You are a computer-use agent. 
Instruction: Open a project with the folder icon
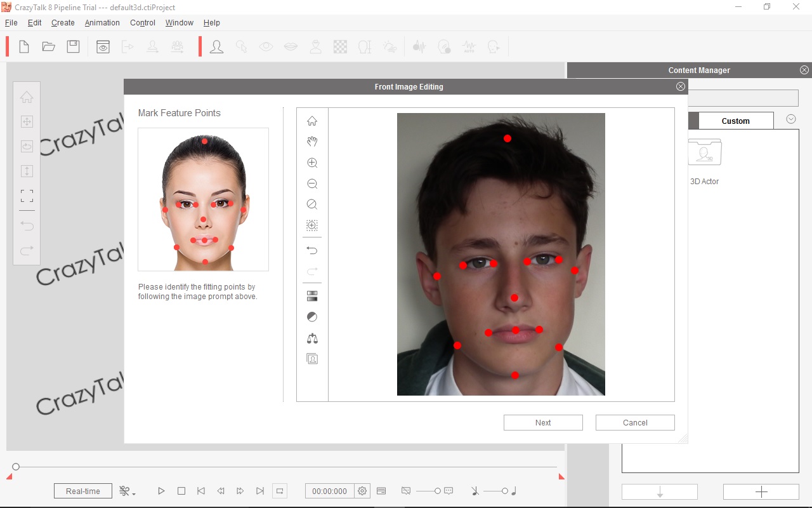click(49, 46)
